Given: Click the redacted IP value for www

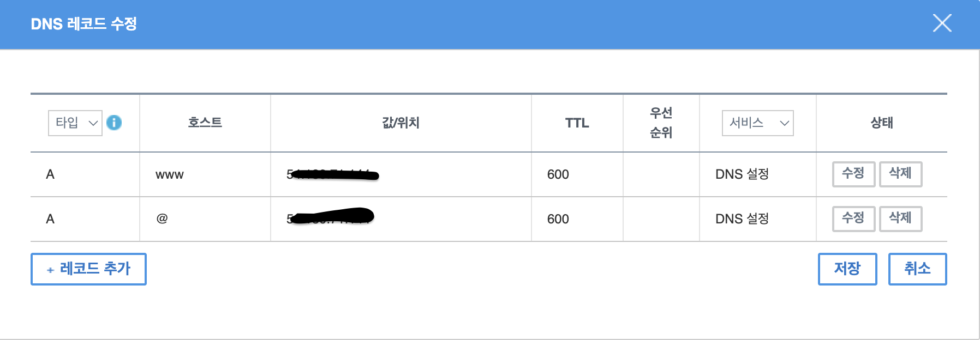Looking at the screenshot, I should pos(332,174).
